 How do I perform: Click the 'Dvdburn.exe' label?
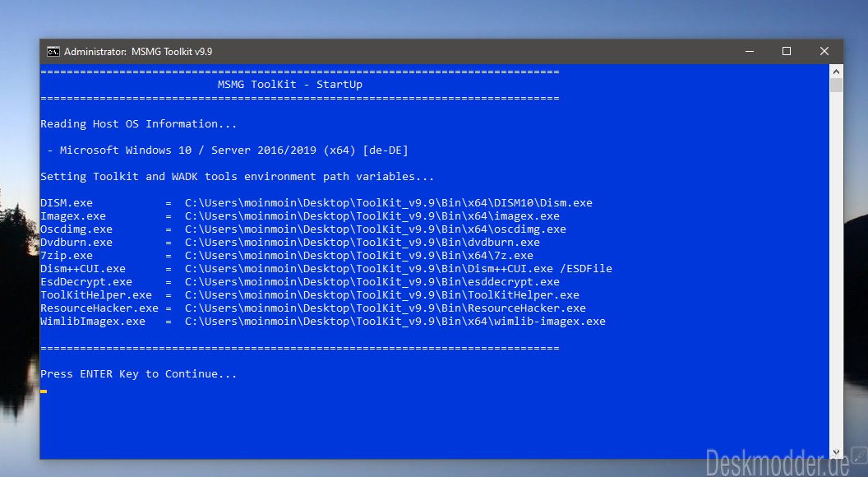[x=76, y=243]
